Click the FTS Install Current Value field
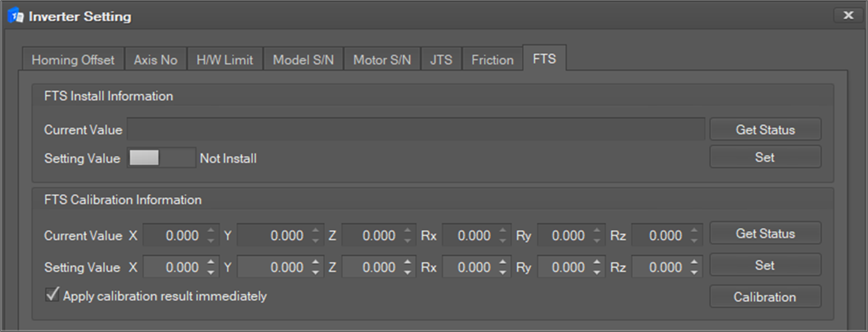The width and height of the screenshot is (868, 332). [415, 130]
